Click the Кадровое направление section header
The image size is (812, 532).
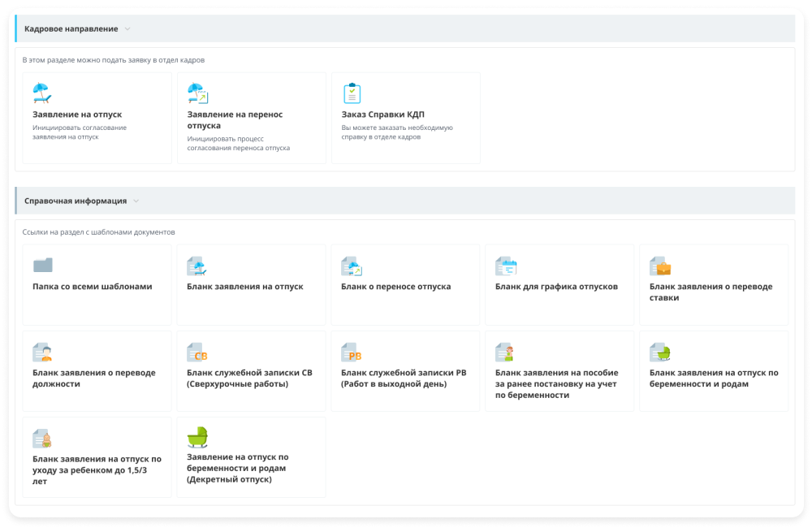pos(71,29)
